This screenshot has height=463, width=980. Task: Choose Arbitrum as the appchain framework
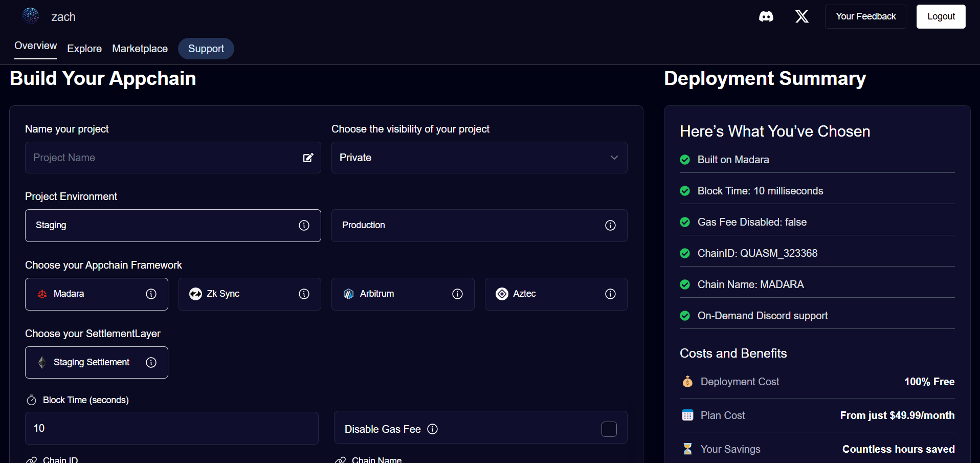pos(403,294)
